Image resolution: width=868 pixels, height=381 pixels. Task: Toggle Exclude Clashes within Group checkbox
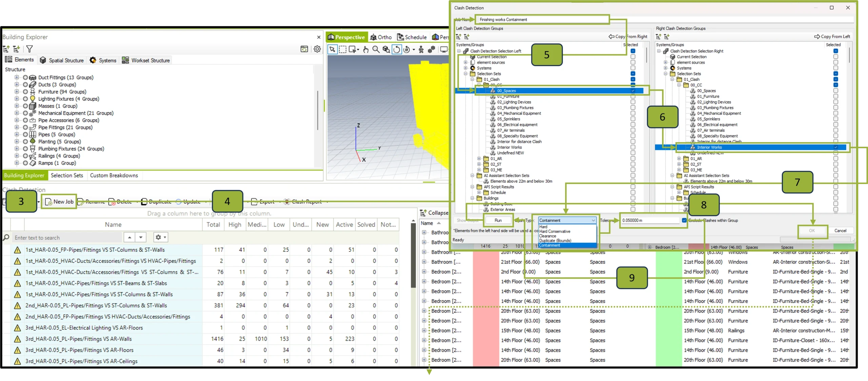point(684,220)
